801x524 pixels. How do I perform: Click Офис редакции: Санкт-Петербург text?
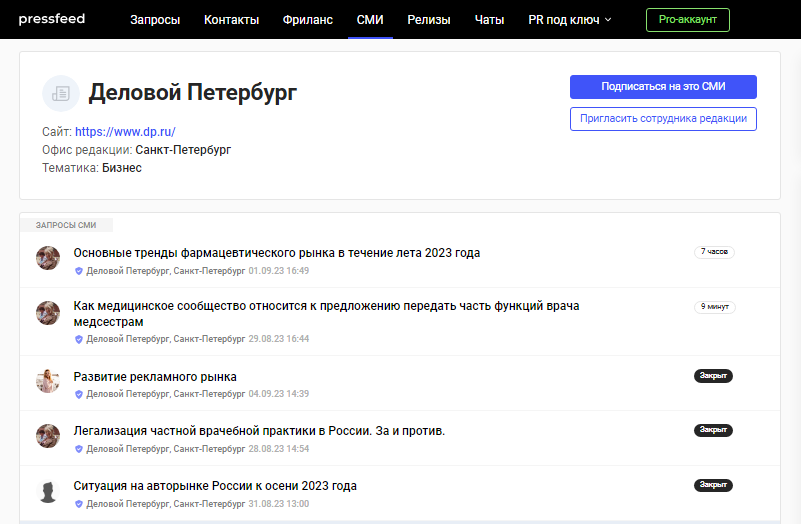point(136,150)
